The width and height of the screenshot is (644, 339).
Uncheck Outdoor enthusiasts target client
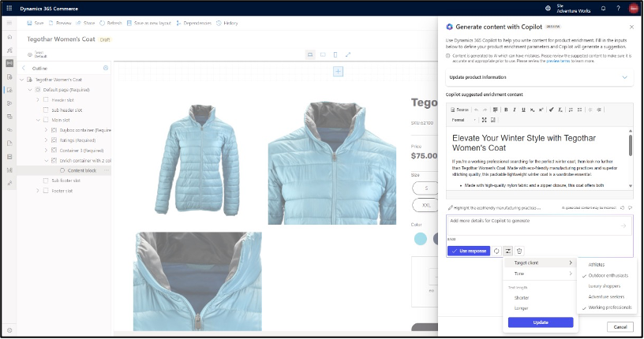coord(608,275)
